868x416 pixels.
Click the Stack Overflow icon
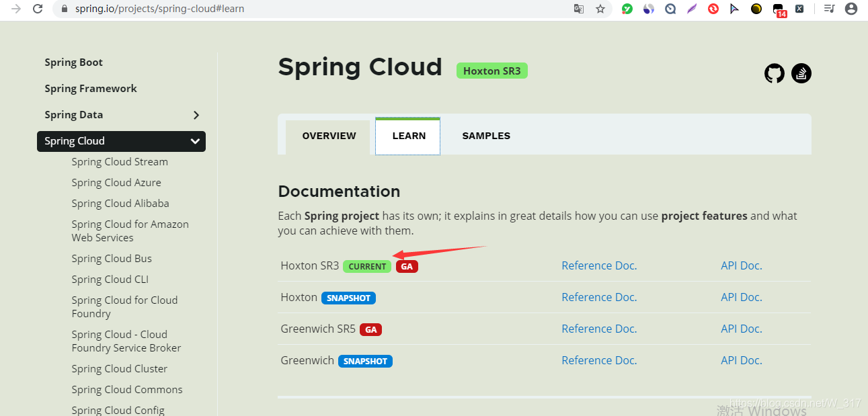click(801, 73)
